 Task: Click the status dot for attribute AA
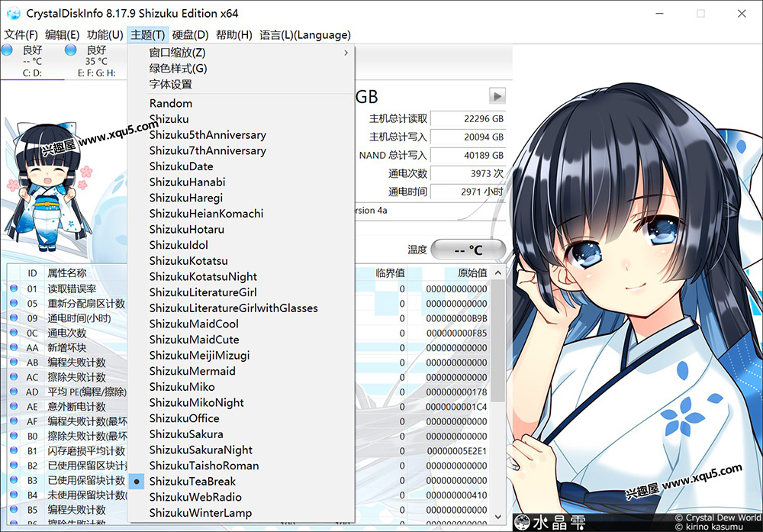click(14, 347)
